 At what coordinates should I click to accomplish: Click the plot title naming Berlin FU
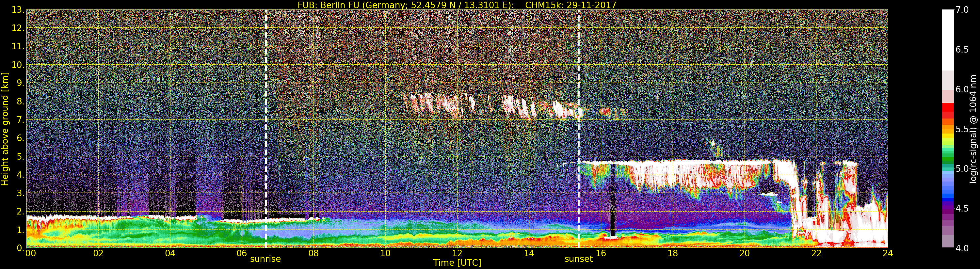tap(457, 5)
